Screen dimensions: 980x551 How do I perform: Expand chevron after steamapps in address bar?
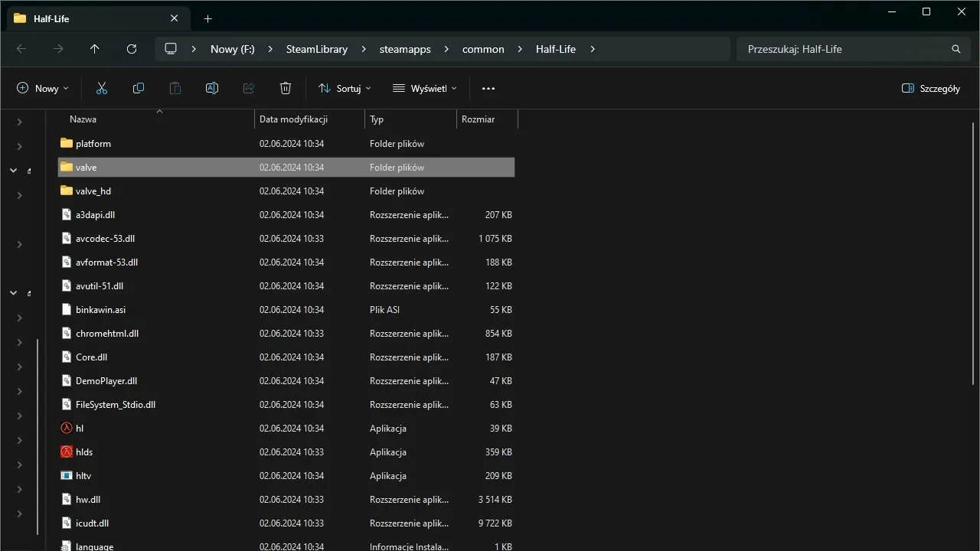click(446, 49)
